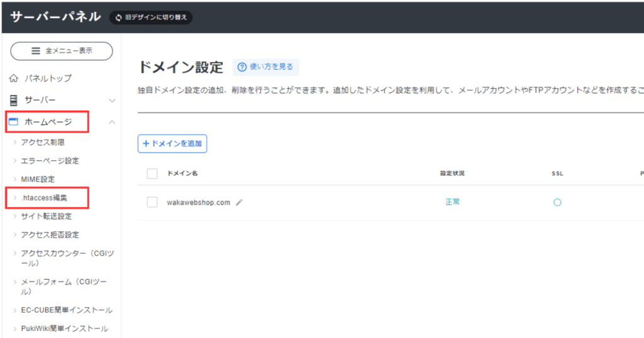Select アクセス制限 in the sidebar
This screenshot has height=338, width=644.
(x=43, y=143)
